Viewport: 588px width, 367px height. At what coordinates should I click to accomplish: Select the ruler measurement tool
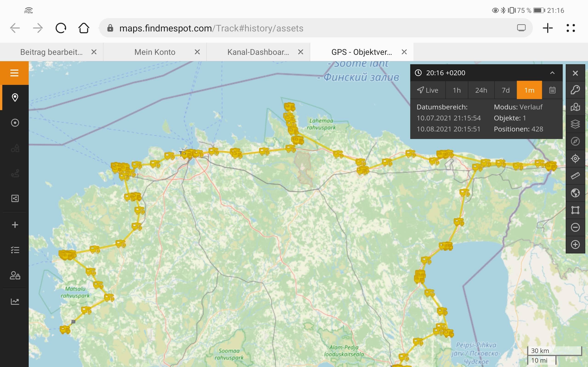pyautogui.click(x=575, y=175)
